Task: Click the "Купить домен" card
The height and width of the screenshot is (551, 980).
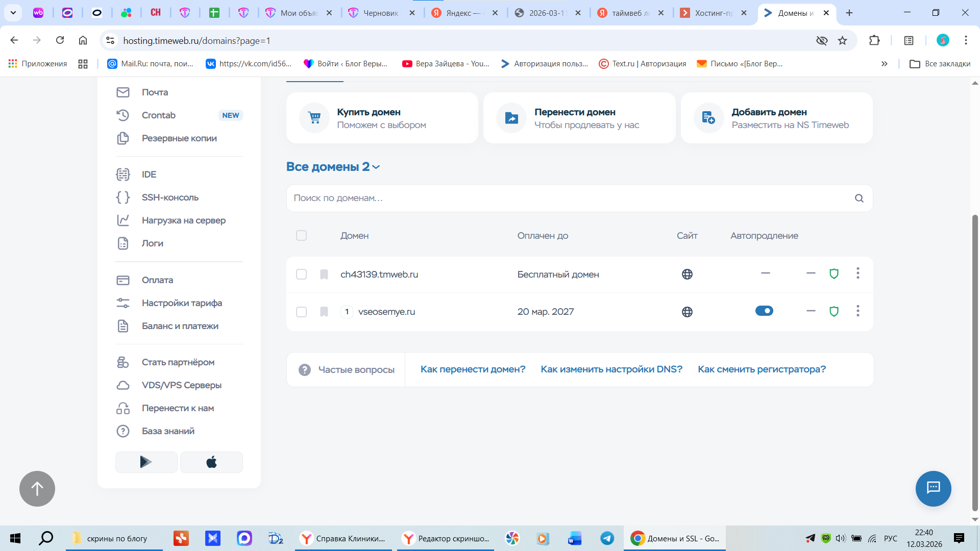Action: point(382,118)
